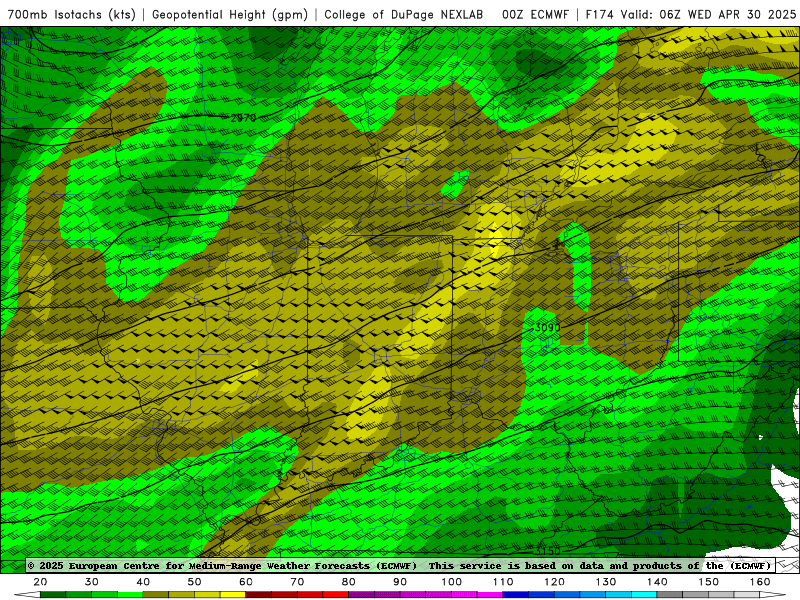Click the 'College of DuPage NEXLAB' label
Viewport: 800px width, 600px height.
[x=403, y=14]
